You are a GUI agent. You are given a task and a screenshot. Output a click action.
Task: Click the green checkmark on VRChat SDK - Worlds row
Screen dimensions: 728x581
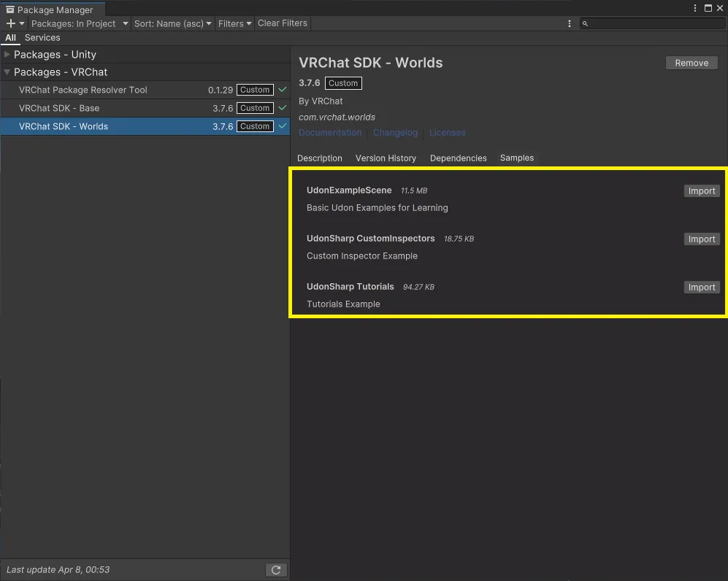click(x=283, y=126)
